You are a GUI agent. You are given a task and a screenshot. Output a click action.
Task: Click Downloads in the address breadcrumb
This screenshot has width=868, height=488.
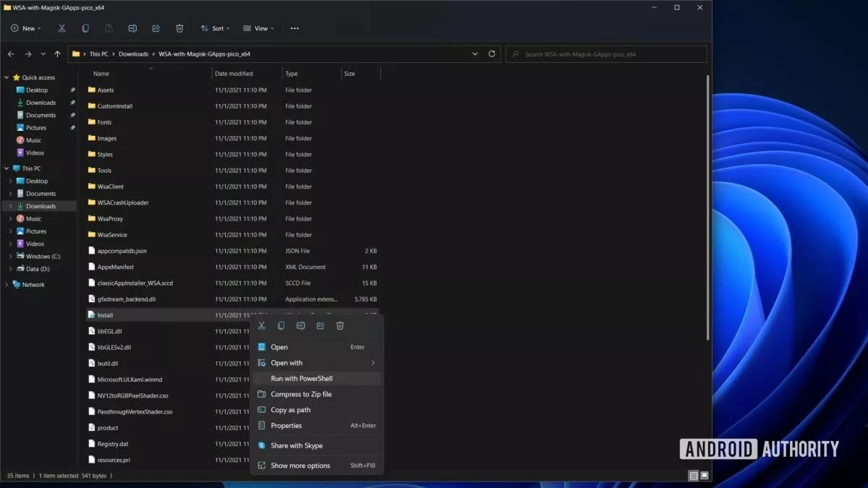point(133,54)
